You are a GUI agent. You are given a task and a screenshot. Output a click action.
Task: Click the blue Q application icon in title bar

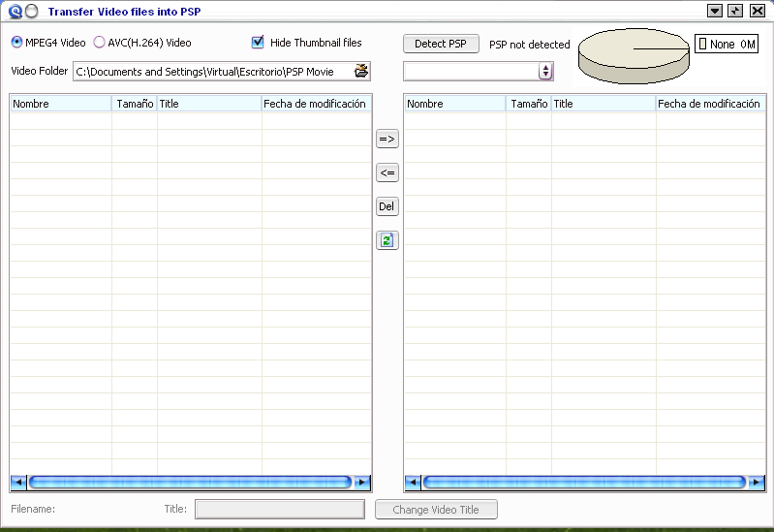15,11
